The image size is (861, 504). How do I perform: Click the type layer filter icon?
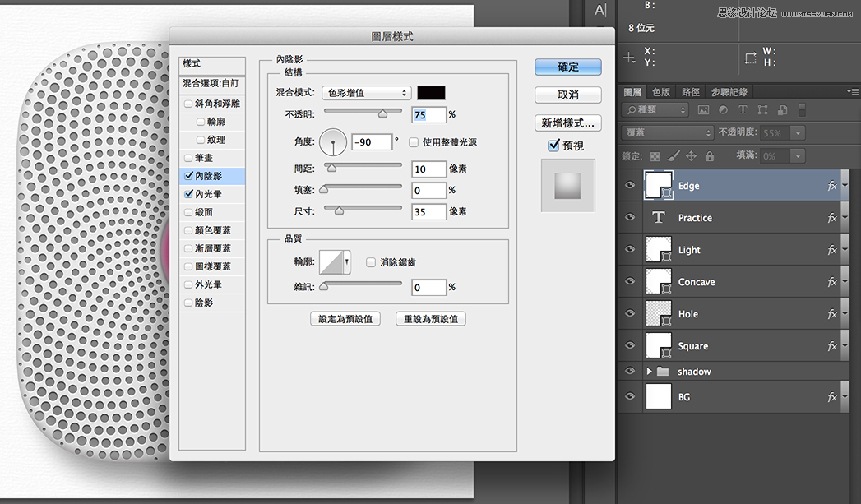[x=743, y=110]
